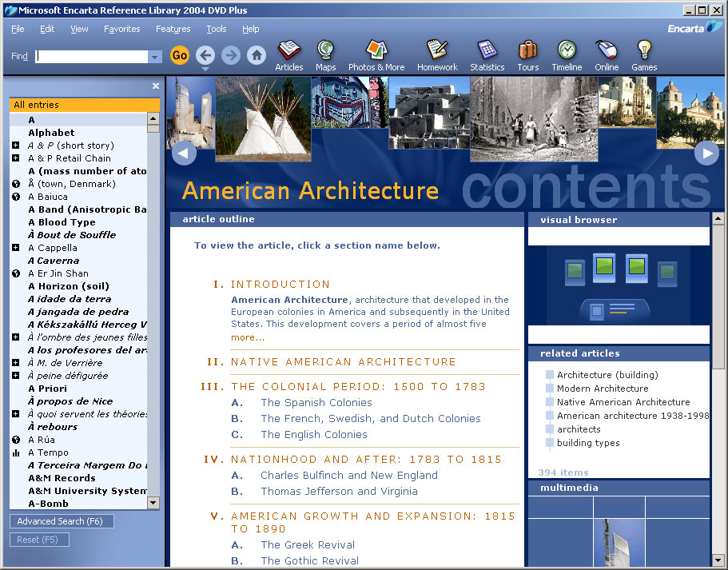This screenshot has width=728, height=570.
Task: Click visual browser list view icon
Action: tap(614, 309)
